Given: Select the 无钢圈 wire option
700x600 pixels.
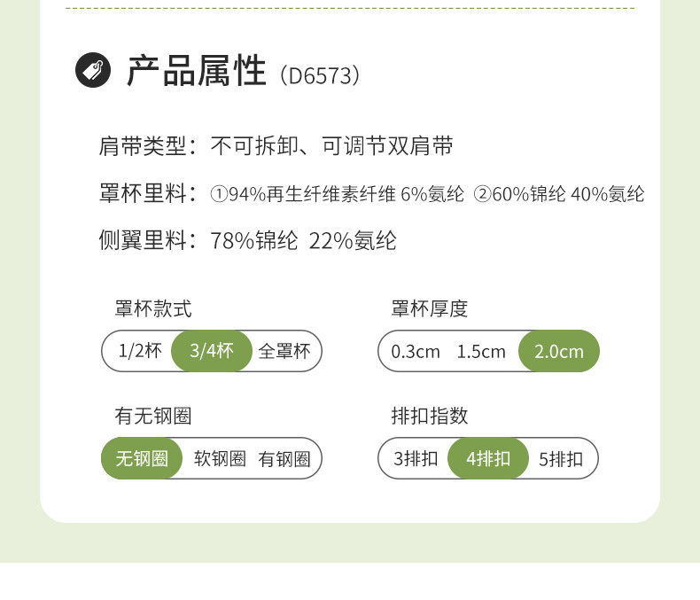Looking at the screenshot, I should 142,459.
